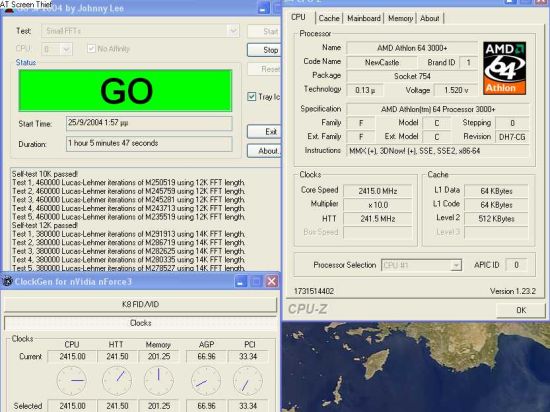
Task: Click the Code Name value NewCastle
Action: (382, 62)
